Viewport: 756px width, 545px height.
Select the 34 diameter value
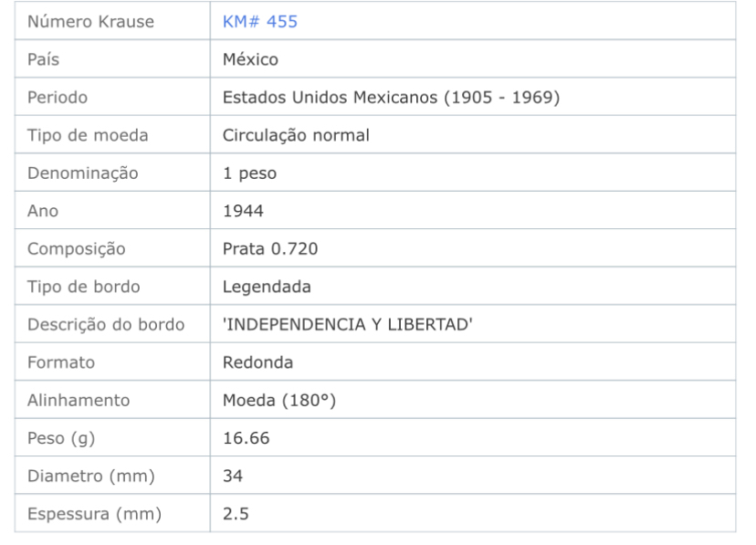233,477
